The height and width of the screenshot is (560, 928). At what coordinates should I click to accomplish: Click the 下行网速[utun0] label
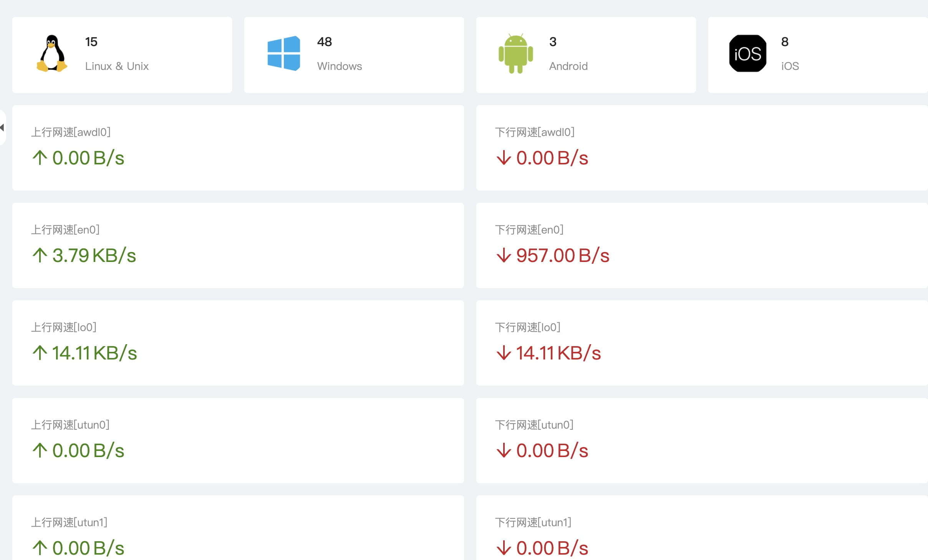534,425
